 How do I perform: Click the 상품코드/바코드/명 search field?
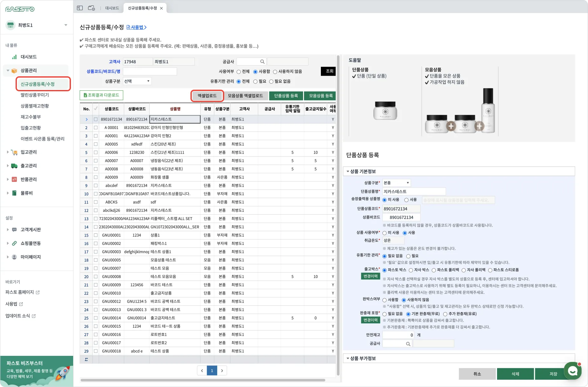[x=150, y=71]
